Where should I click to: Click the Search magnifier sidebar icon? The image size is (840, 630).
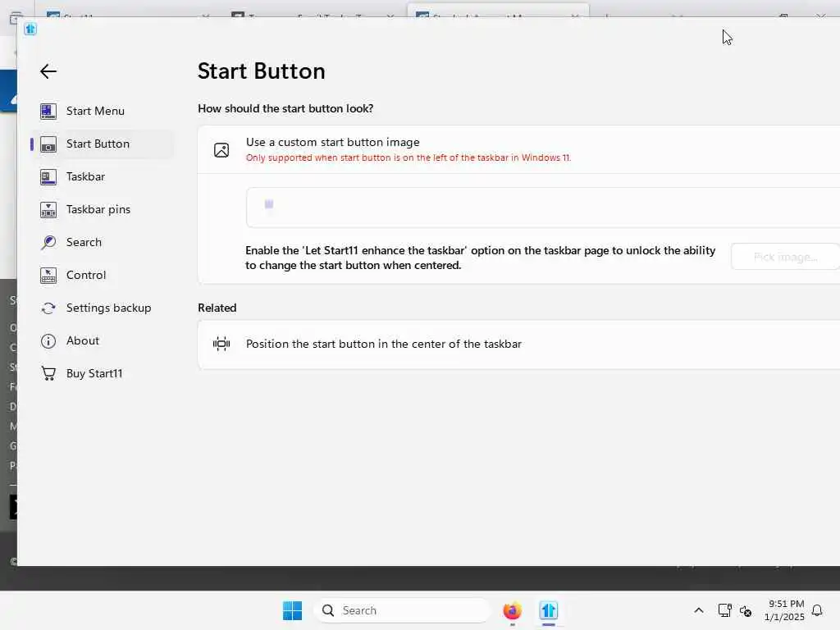click(48, 242)
